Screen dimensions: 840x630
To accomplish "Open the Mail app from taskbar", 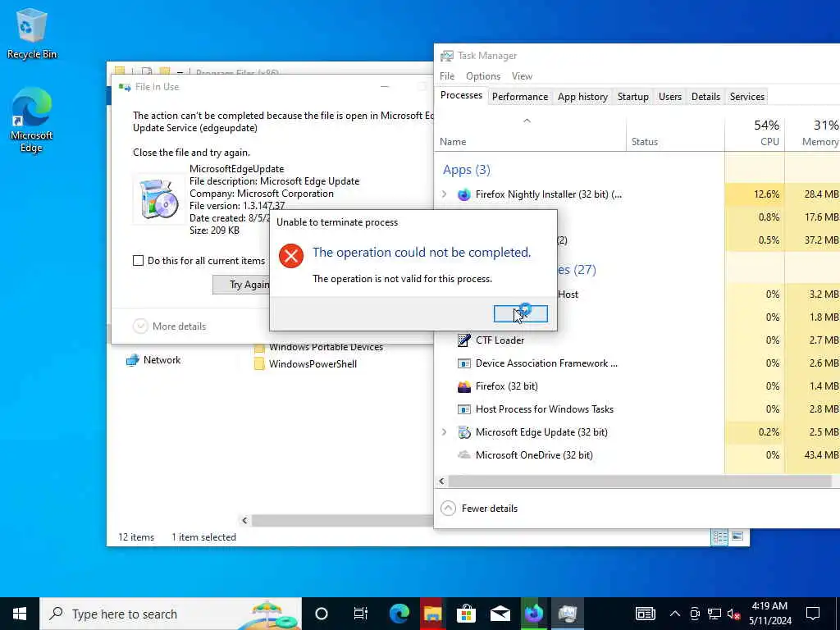I will [x=500, y=614].
